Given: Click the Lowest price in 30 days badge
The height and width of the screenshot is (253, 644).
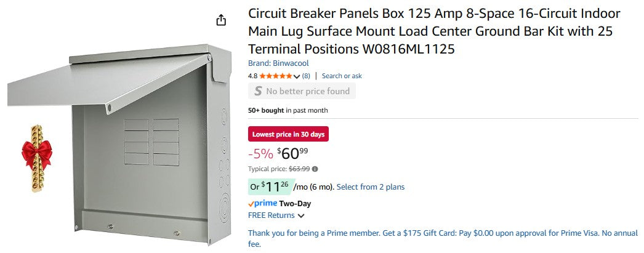Looking at the screenshot, I should tap(288, 134).
